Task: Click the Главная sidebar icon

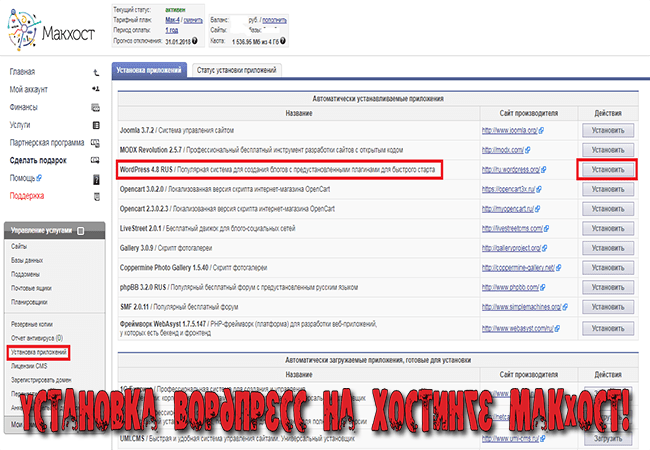Action: click(x=96, y=73)
